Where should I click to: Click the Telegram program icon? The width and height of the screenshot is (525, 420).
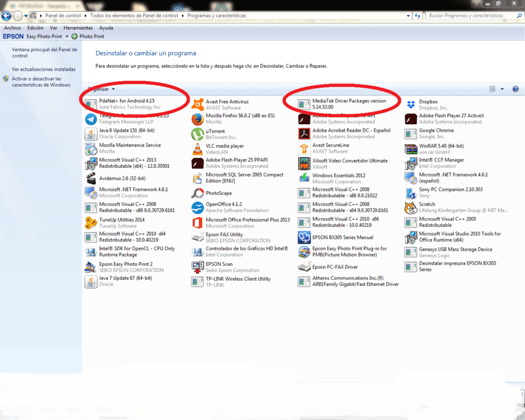pos(91,119)
